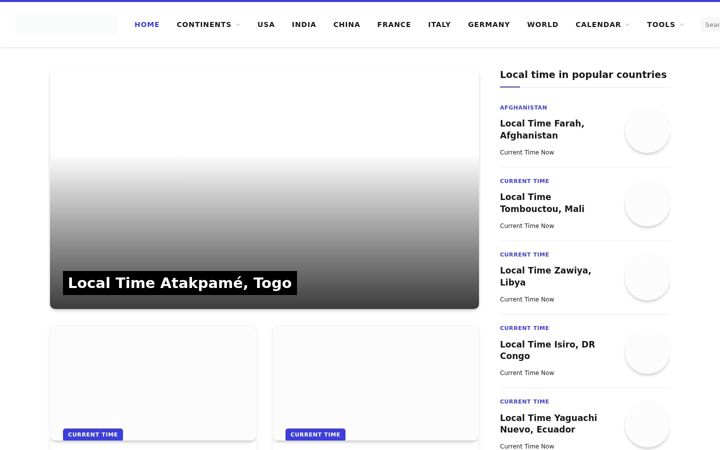Open the World navigation link

point(542,24)
